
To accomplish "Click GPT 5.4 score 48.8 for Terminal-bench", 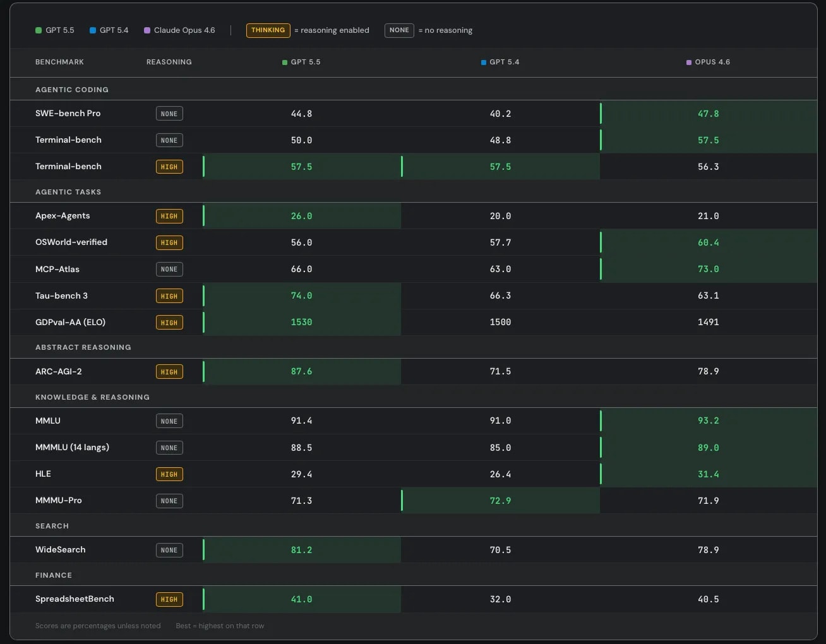I will (500, 140).
